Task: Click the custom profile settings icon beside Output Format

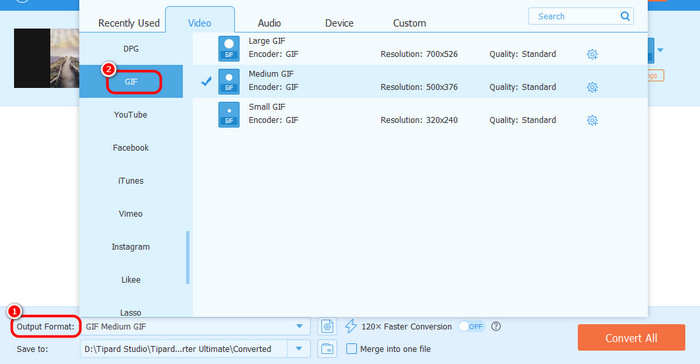Action: 327,326
